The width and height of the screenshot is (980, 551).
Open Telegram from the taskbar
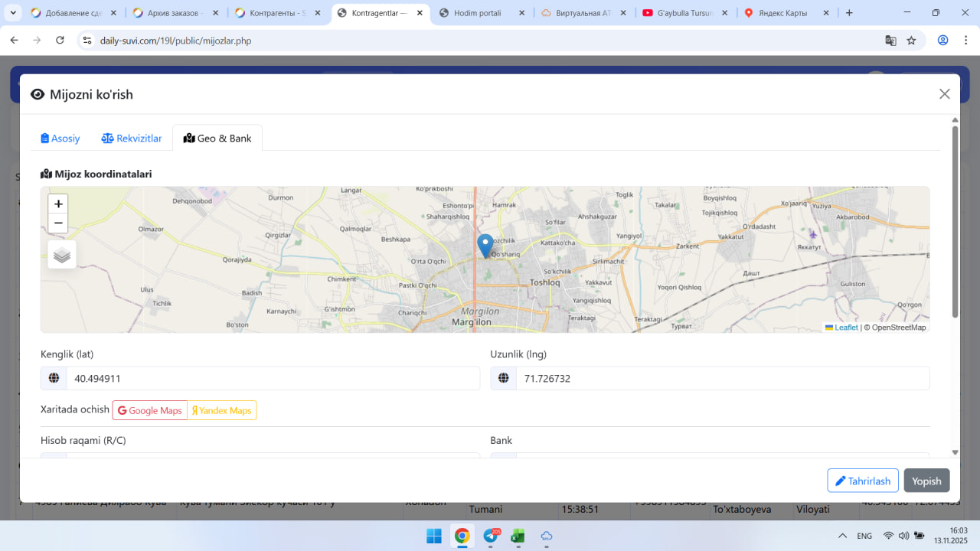(x=490, y=536)
